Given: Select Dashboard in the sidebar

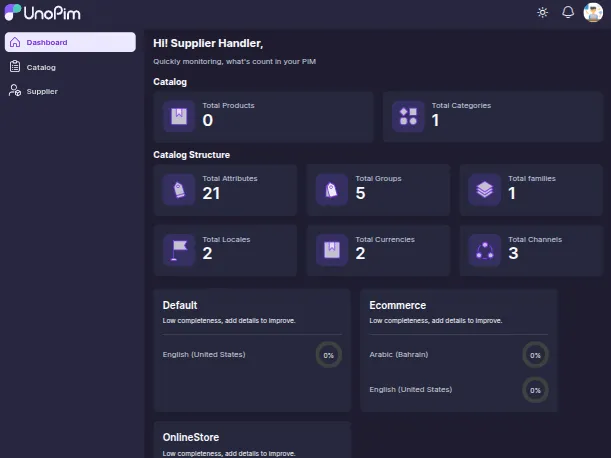Looking at the screenshot, I should click(70, 42).
